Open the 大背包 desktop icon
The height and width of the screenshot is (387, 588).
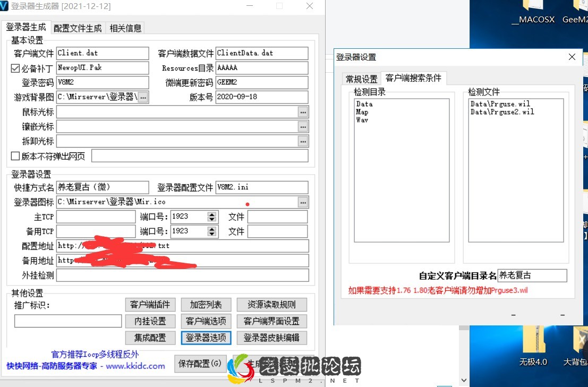click(576, 347)
